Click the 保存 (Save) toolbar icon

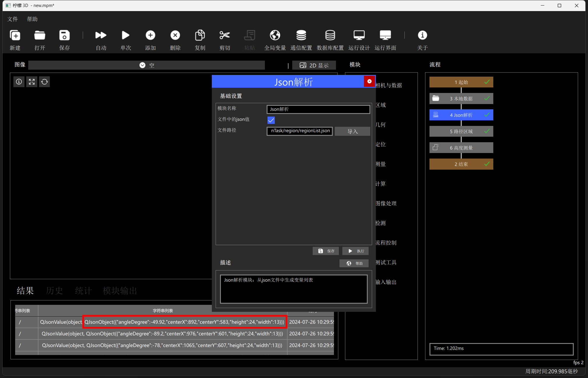pyautogui.click(x=64, y=35)
